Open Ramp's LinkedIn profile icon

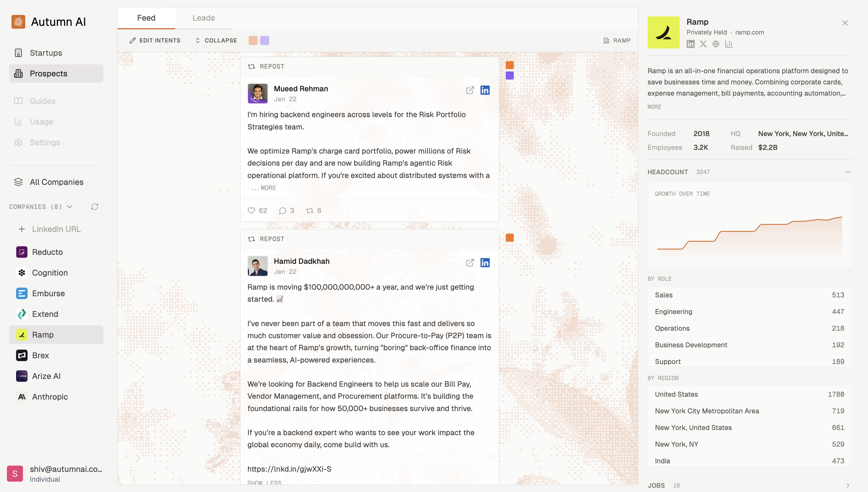[690, 44]
